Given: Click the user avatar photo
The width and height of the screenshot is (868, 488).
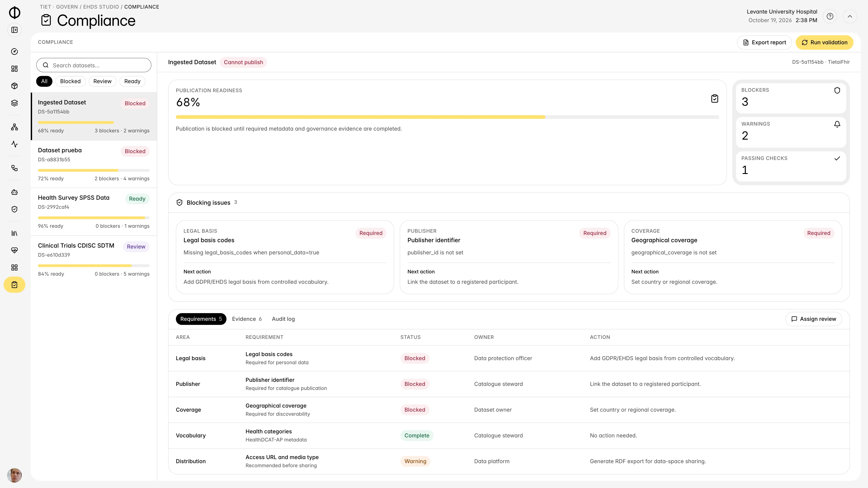Looking at the screenshot, I should coord(14,475).
